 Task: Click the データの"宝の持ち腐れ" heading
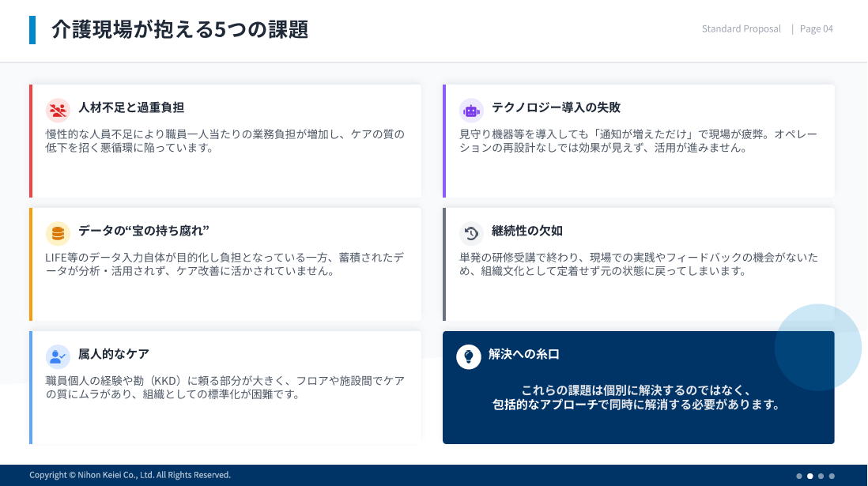[143, 231]
